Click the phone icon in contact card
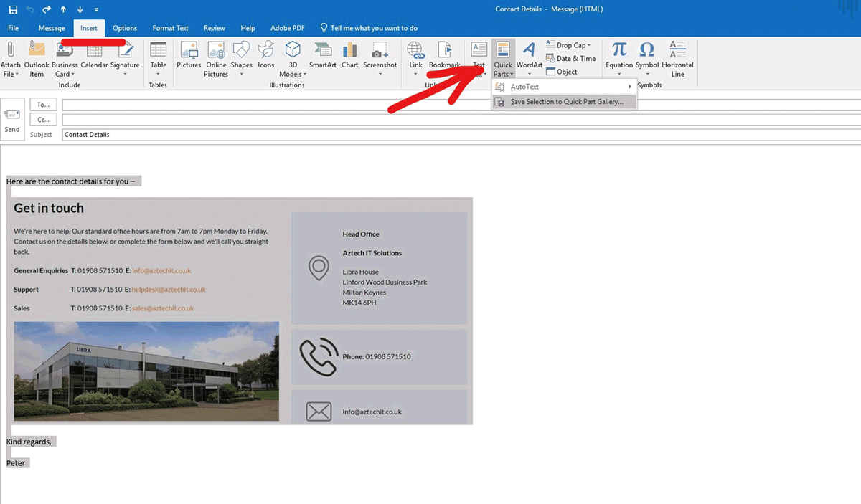 pyautogui.click(x=318, y=357)
